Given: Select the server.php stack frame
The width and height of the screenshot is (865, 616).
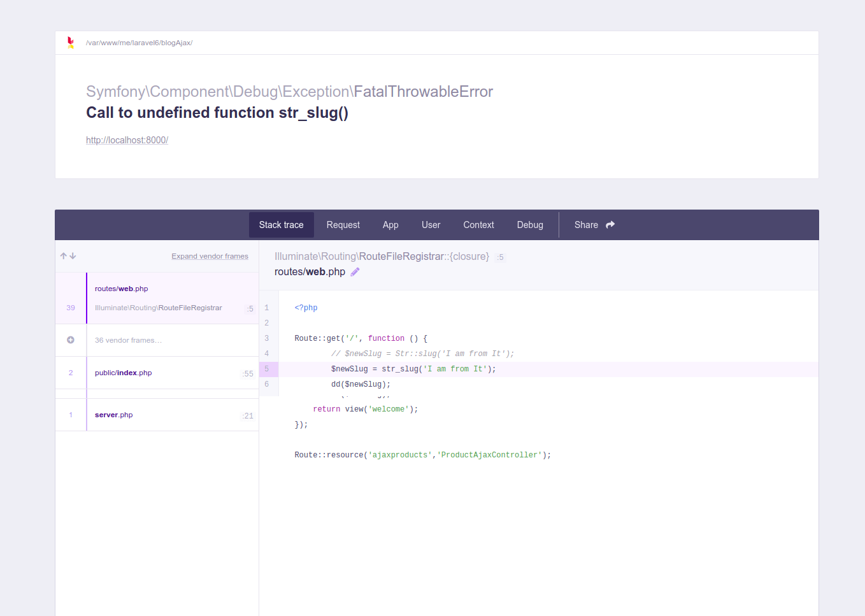Looking at the screenshot, I should [x=159, y=415].
